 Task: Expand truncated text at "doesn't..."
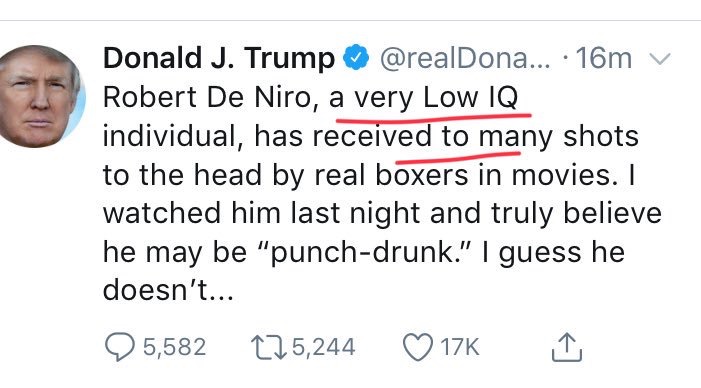[x=168, y=291]
